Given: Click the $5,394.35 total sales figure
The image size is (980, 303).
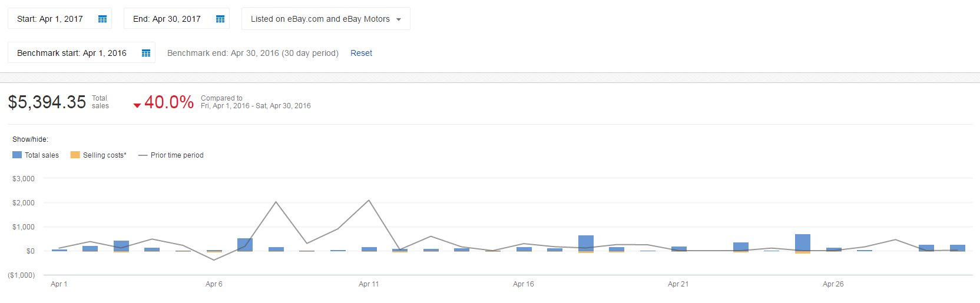Looking at the screenshot, I should tap(47, 102).
